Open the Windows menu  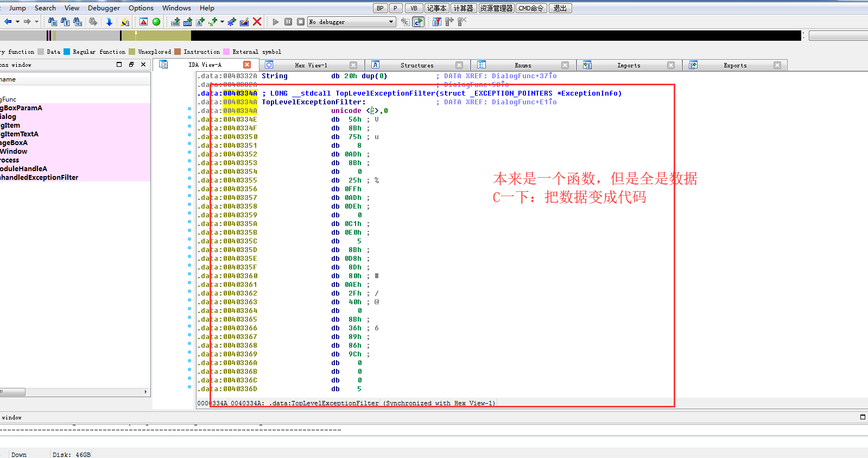pos(176,8)
